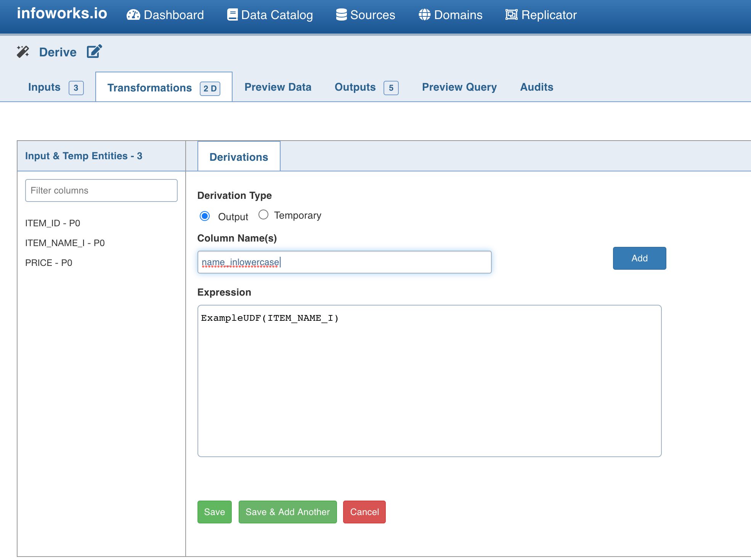The width and height of the screenshot is (751, 560).
Task: Navigate to Sources
Action: (366, 14)
